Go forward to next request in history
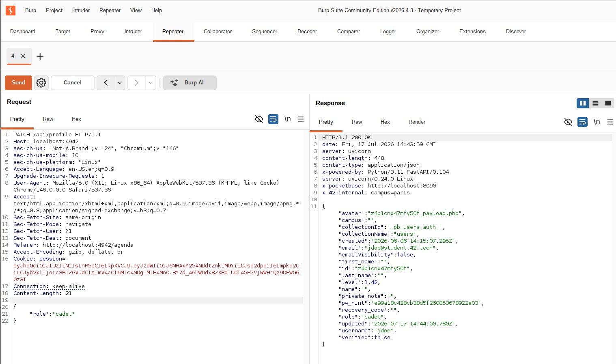Screen dimensions: 616x364 137,83
